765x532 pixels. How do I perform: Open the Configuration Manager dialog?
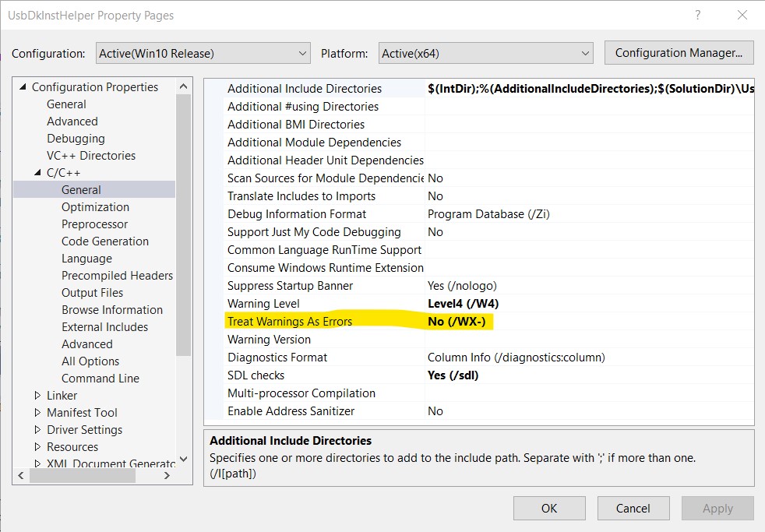coord(684,52)
